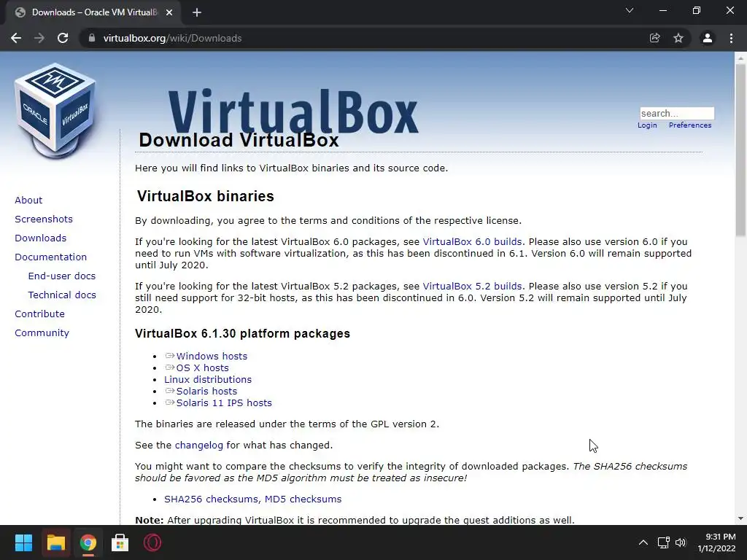Go to About in the sidebar

point(28,200)
